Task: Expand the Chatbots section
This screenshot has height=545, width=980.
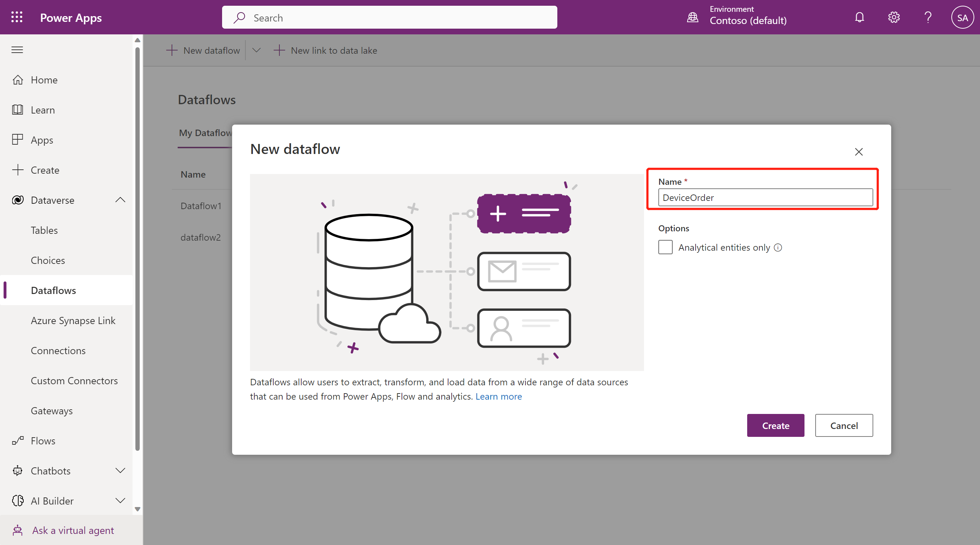Action: click(120, 471)
